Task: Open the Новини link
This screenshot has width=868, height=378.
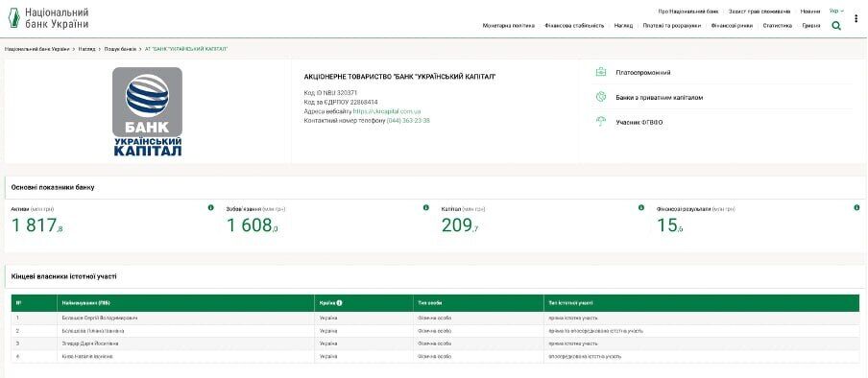Action: pyautogui.click(x=809, y=12)
